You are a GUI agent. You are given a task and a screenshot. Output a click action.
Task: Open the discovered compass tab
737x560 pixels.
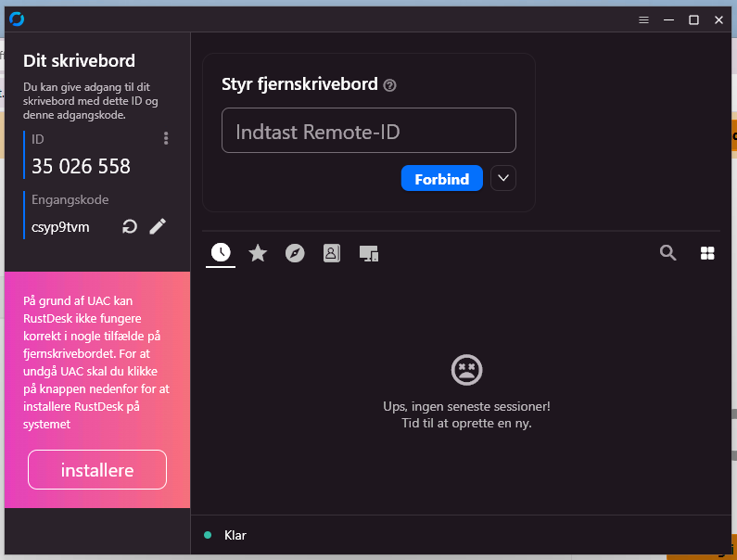pyautogui.click(x=295, y=253)
